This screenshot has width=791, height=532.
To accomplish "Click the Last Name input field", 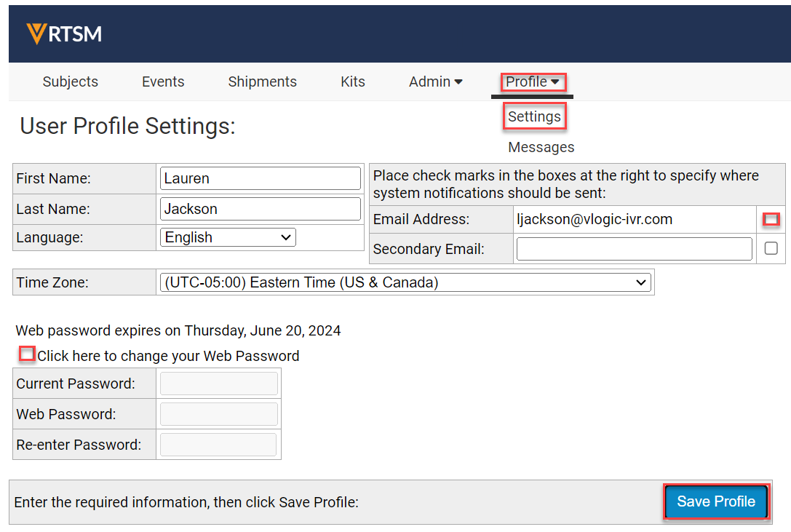I will [x=260, y=209].
